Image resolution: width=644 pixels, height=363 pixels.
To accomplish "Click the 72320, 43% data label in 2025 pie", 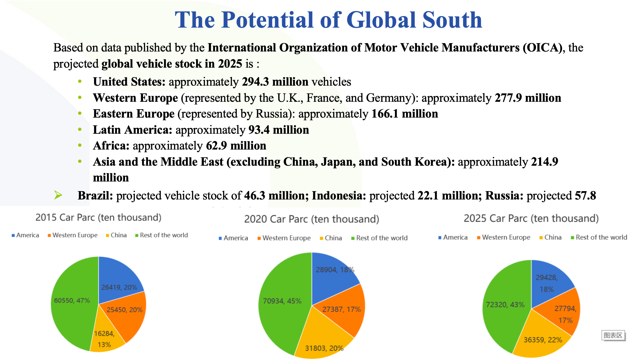I will (505, 305).
